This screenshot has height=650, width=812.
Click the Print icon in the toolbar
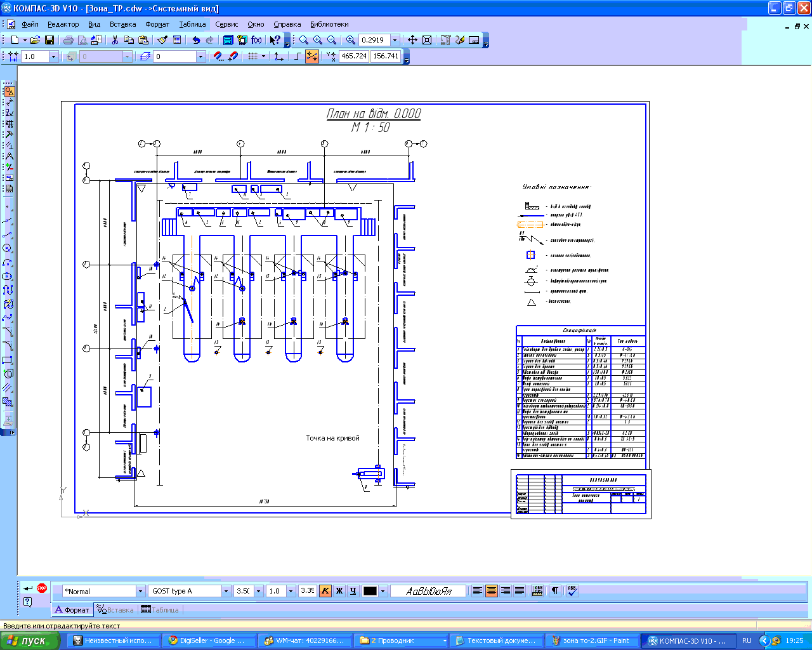68,40
